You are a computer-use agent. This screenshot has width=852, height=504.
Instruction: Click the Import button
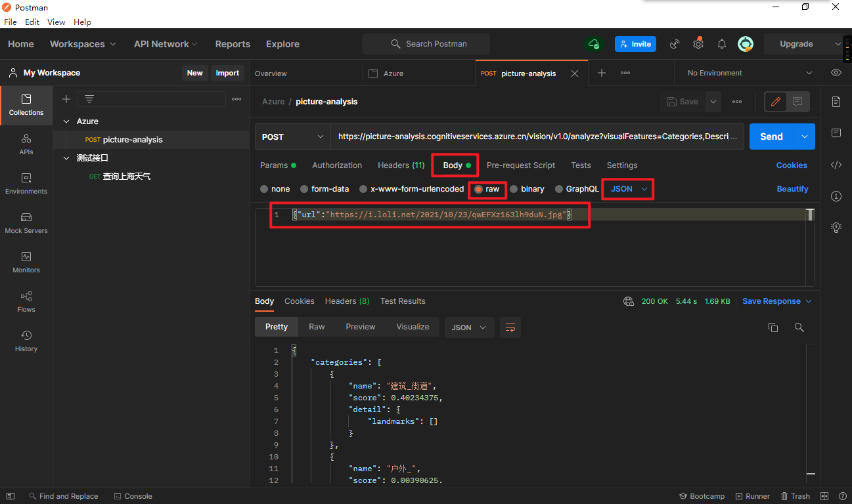coord(227,73)
